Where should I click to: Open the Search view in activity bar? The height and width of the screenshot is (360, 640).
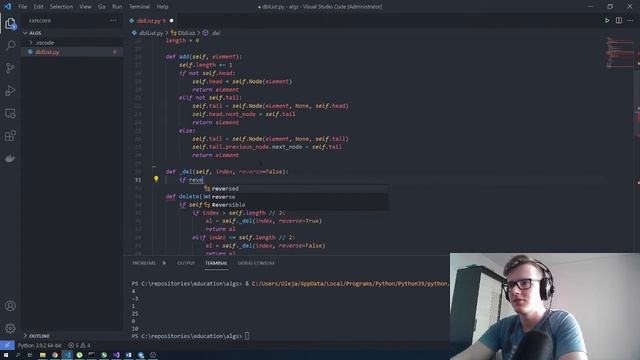10,45
